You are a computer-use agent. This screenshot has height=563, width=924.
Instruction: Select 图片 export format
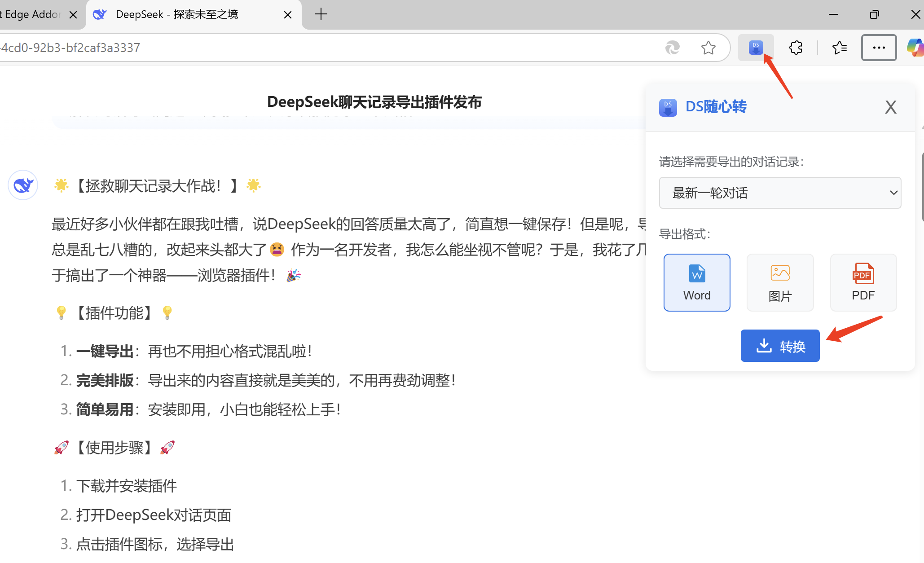[x=780, y=282]
